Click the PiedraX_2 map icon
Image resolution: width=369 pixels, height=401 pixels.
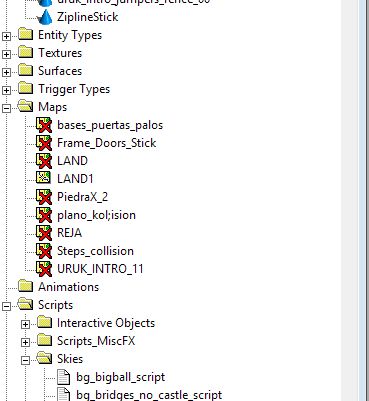click(44, 197)
